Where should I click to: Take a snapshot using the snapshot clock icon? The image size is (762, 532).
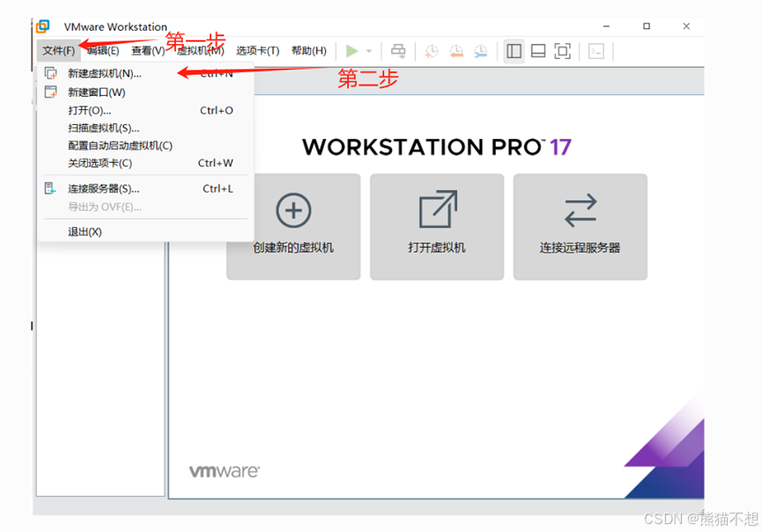pyautogui.click(x=431, y=50)
